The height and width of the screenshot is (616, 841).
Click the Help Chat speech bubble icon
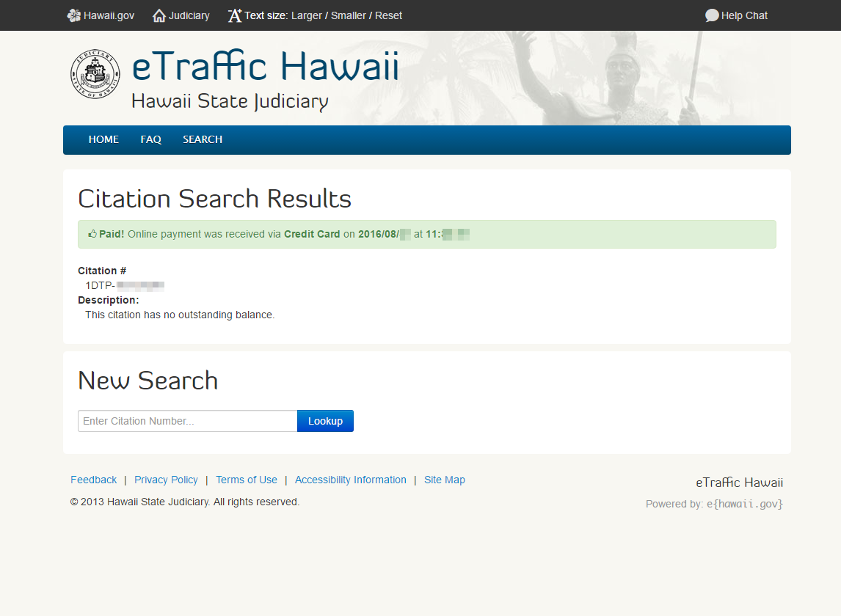pyautogui.click(x=711, y=15)
